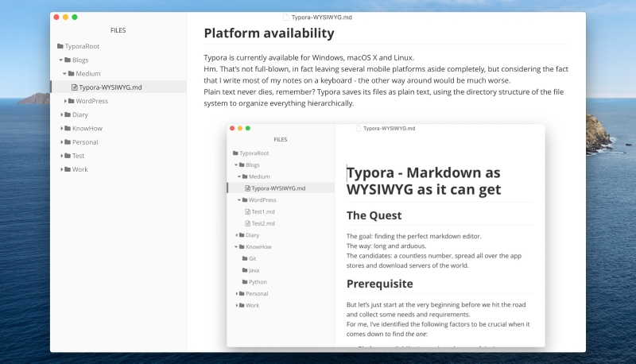This screenshot has height=364, width=636.
Task: Place cursor in the Platform availability heading
Action: click(x=269, y=33)
